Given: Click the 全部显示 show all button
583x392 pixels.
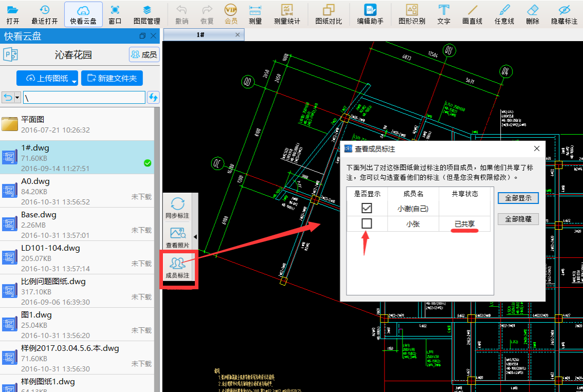Looking at the screenshot, I should pos(518,198).
